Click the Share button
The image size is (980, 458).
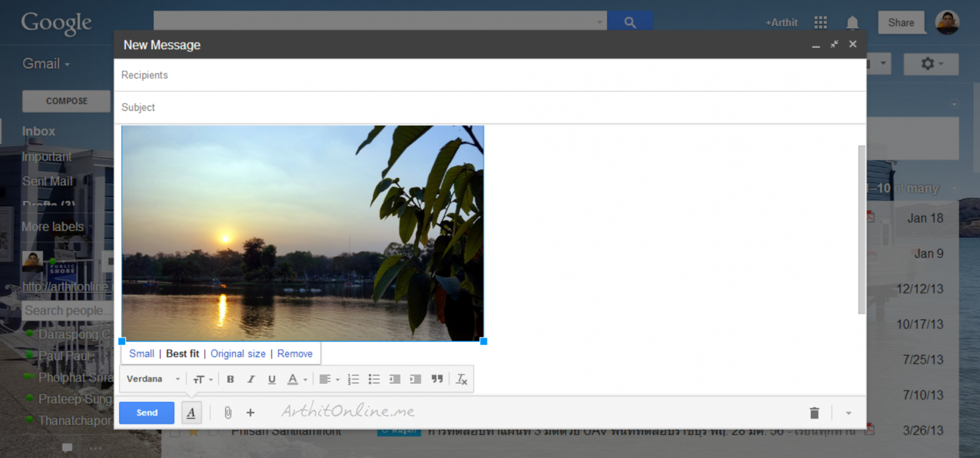[x=901, y=23]
